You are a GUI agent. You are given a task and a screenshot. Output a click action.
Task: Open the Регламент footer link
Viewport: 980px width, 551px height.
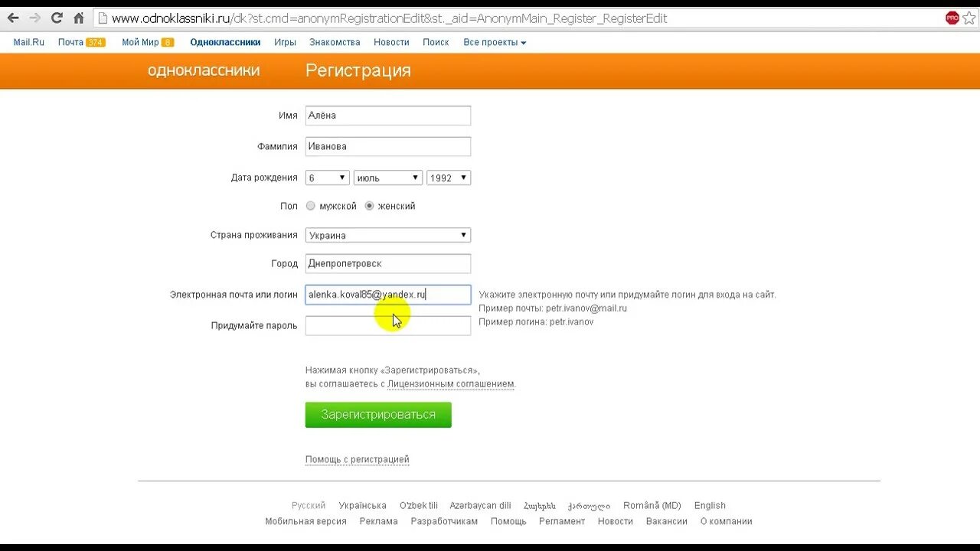pyautogui.click(x=562, y=521)
